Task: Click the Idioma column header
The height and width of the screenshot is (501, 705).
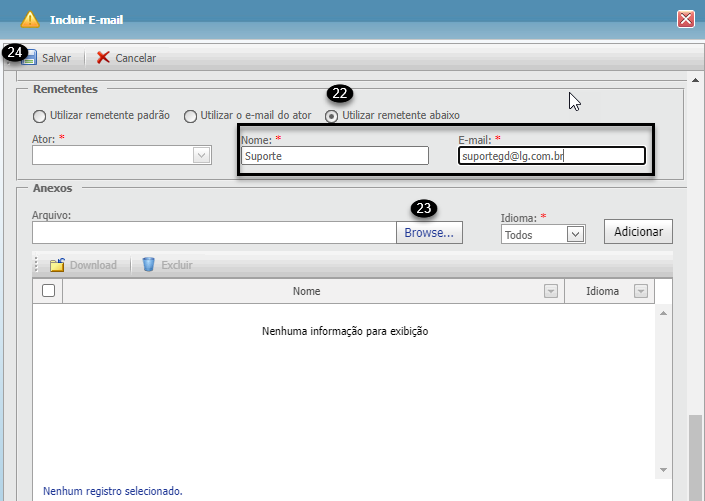Action: 602,291
